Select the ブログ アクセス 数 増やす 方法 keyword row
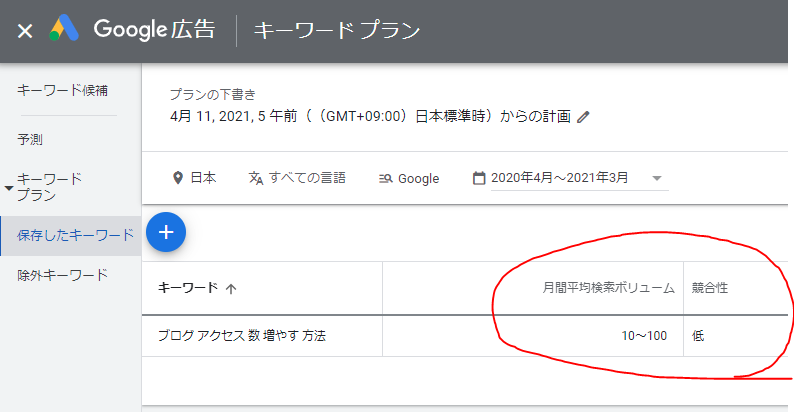The width and height of the screenshot is (794, 412). [242, 335]
